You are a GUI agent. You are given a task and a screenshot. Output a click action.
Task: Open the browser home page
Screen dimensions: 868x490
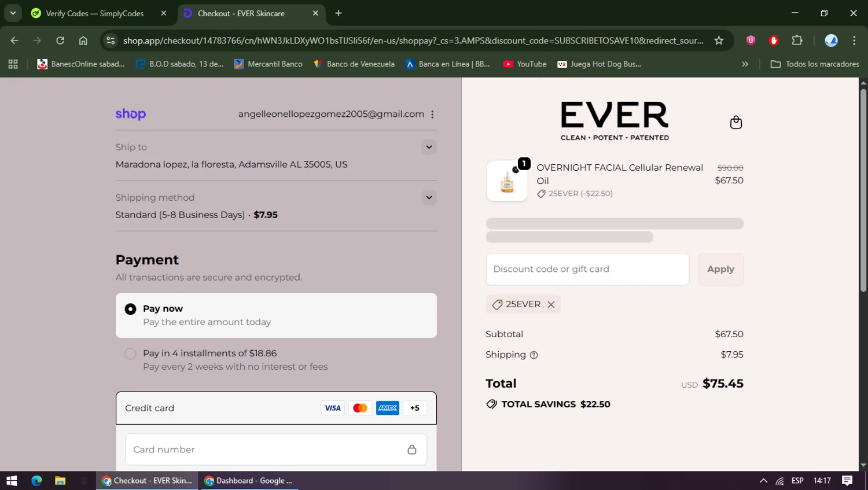click(x=83, y=40)
